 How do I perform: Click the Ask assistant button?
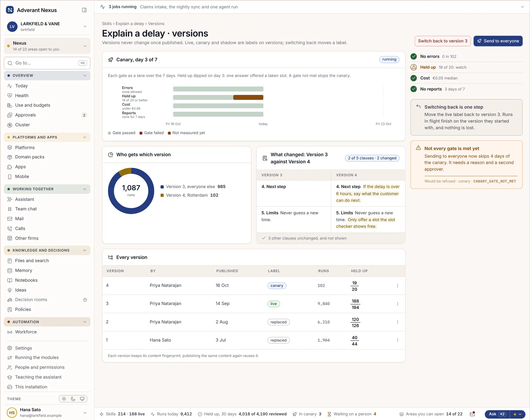tap(497, 414)
